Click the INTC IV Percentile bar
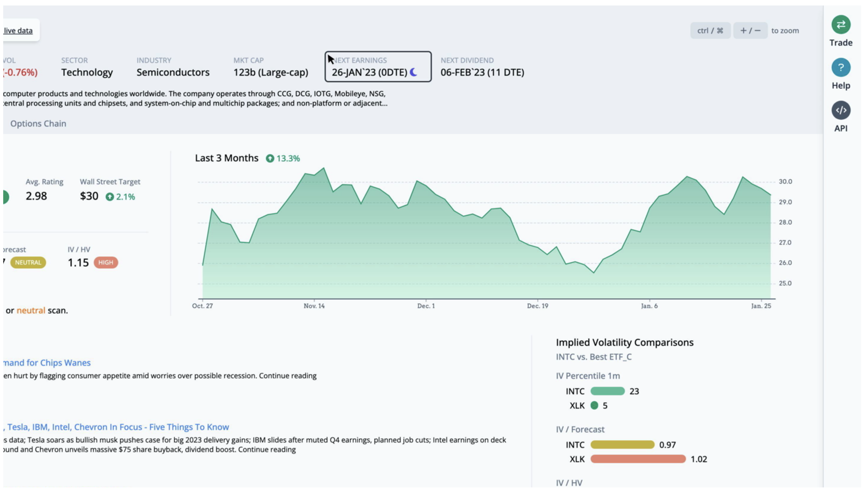The width and height of the screenshot is (868, 492). pos(607,391)
